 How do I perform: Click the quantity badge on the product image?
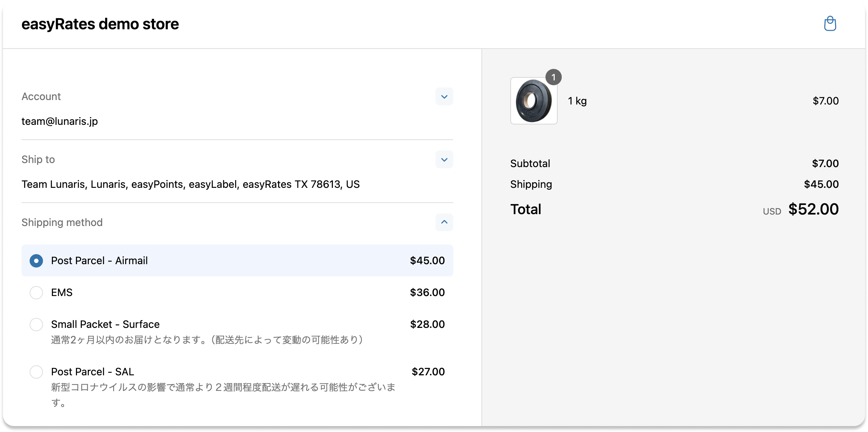click(x=554, y=77)
